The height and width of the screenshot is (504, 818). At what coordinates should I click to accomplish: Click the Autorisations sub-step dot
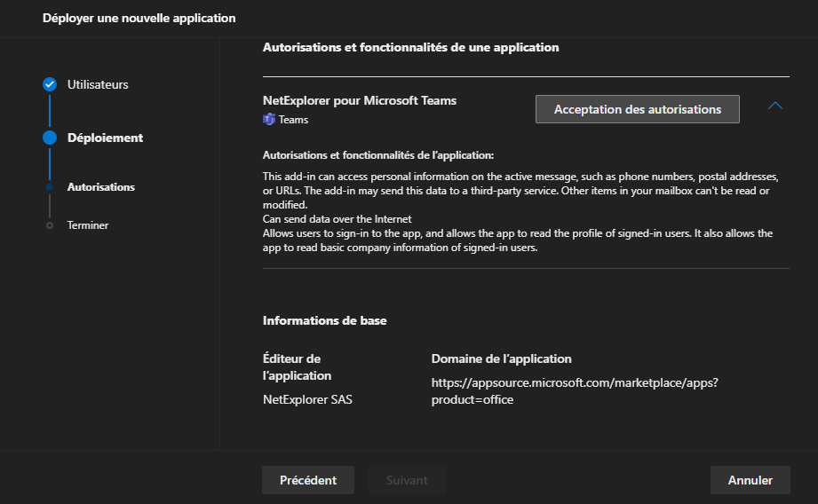(x=50, y=187)
